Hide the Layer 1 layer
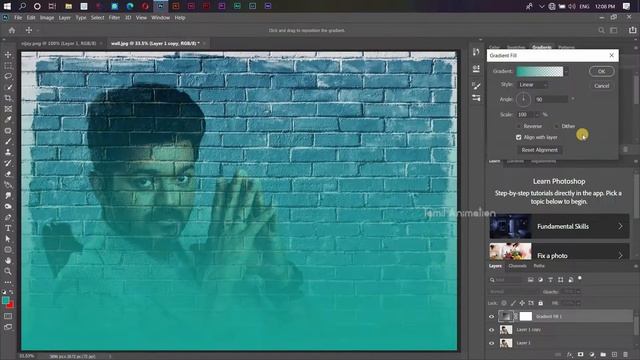 pyautogui.click(x=491, y=343)
